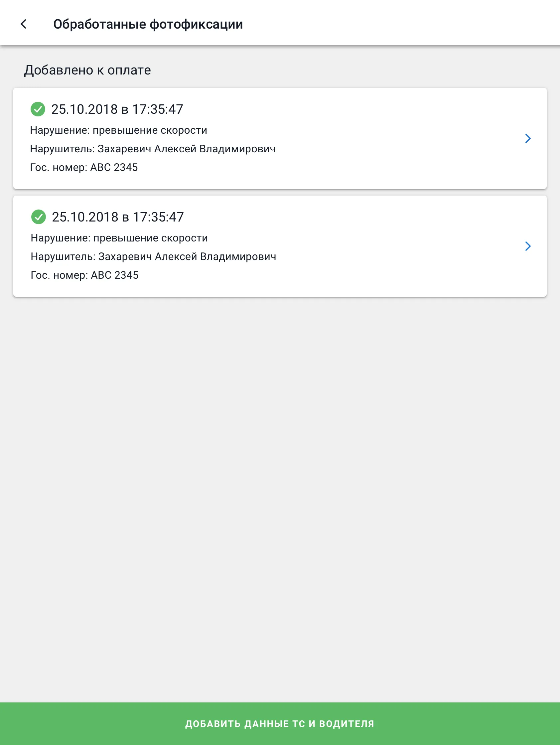Tap second card's 'Нарушение: превышение скорости' line
The height and width of the screenshot is (745, 560).
point(119,238)
